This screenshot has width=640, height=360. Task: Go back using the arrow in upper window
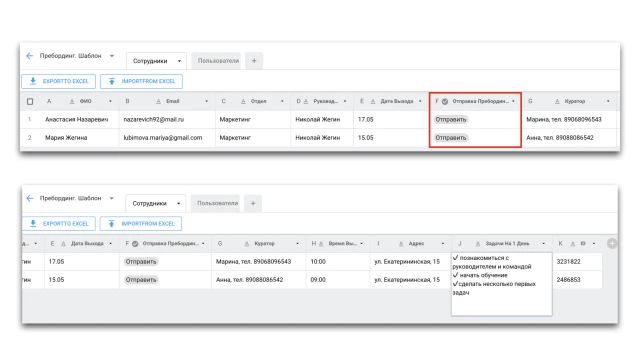coord(29,56)
